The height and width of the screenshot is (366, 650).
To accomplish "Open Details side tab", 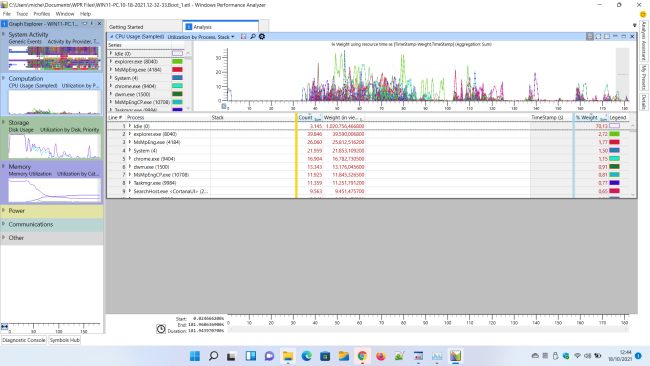I will click(643, 102).
